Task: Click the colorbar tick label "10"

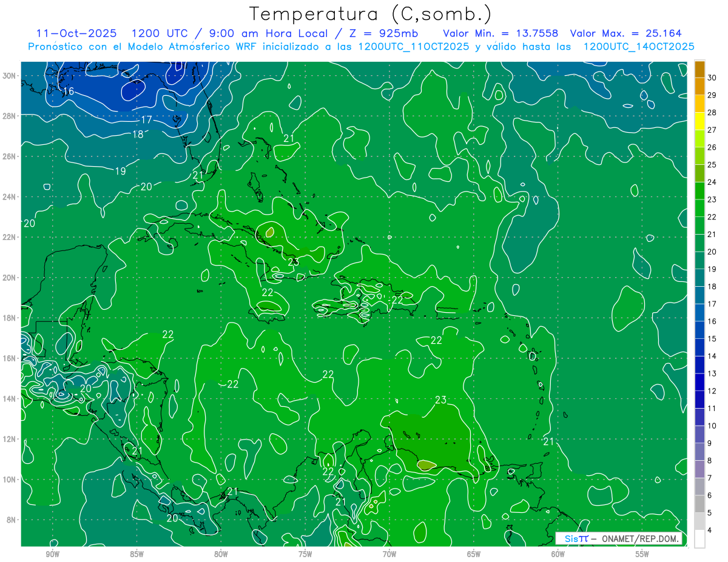Action: tap(712, 426)
